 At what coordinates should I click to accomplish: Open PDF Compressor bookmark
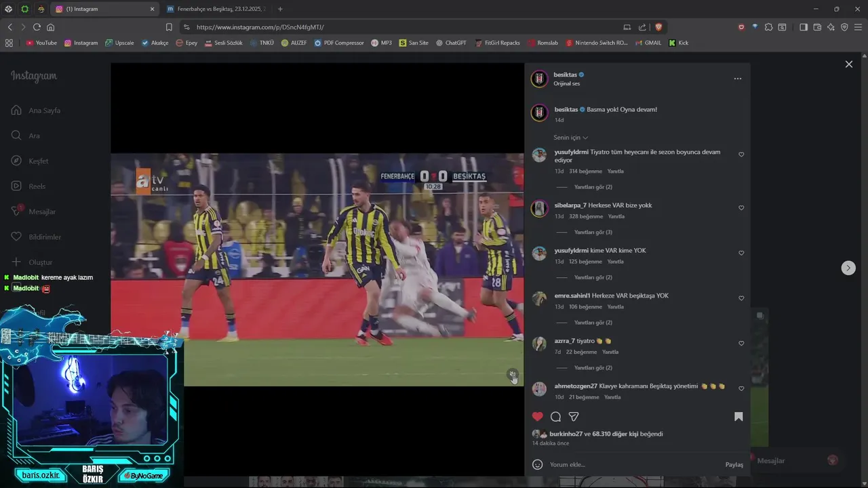(339, 43)
